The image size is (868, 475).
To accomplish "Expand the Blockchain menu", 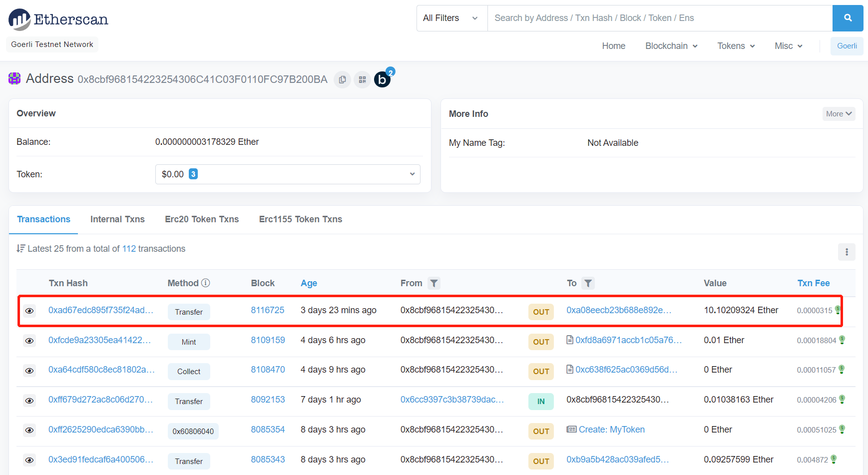I will (x=671, y=46).
